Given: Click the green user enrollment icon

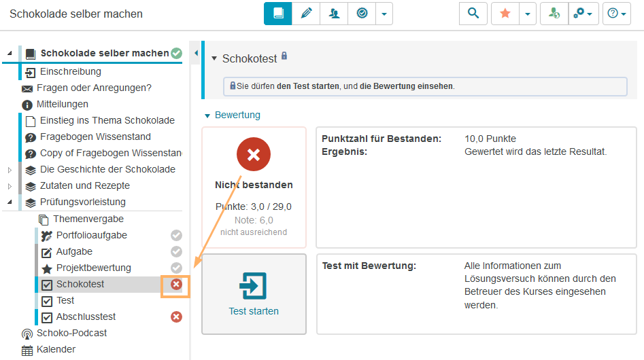Looking at the screenshot, I should (554, 14).
